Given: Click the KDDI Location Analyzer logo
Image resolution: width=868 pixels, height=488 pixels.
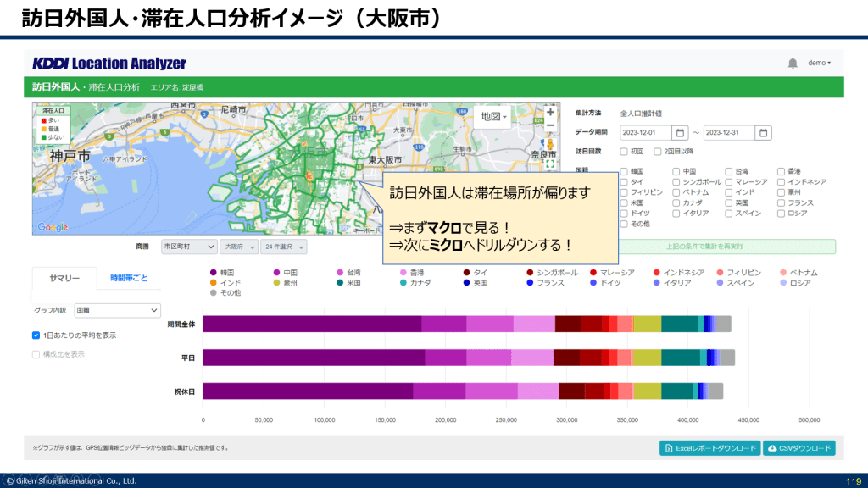Looking at the screenshot, I should (x=109, y=64).
